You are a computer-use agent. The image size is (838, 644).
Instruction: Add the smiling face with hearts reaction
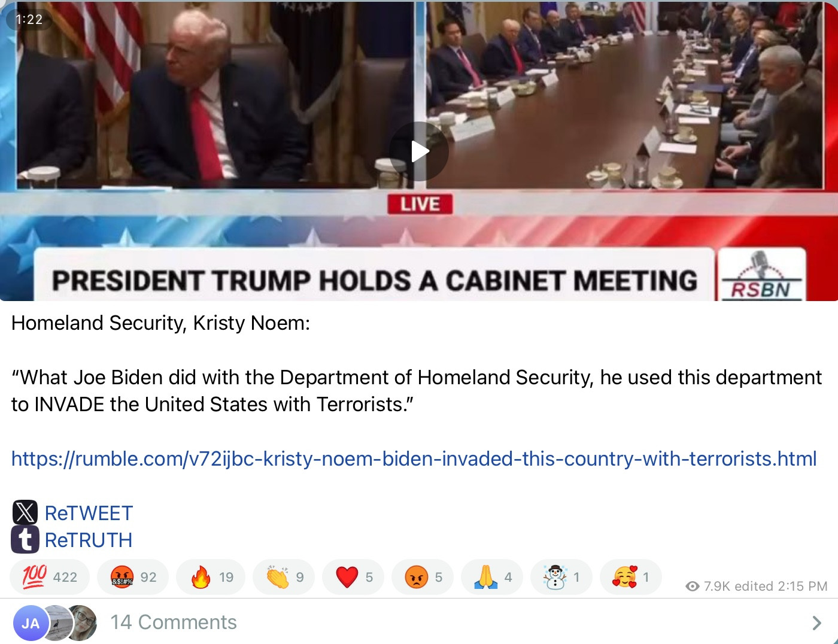pos(631,577)
